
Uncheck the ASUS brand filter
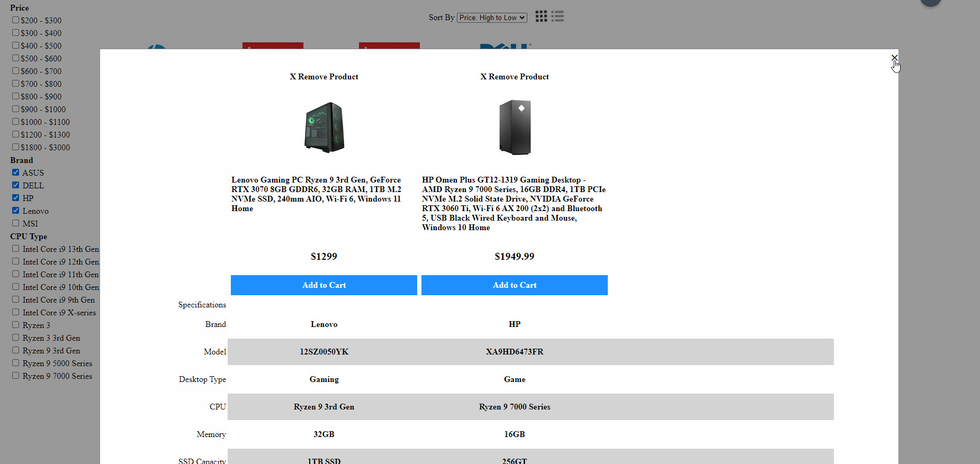click(x=16, y=172)
